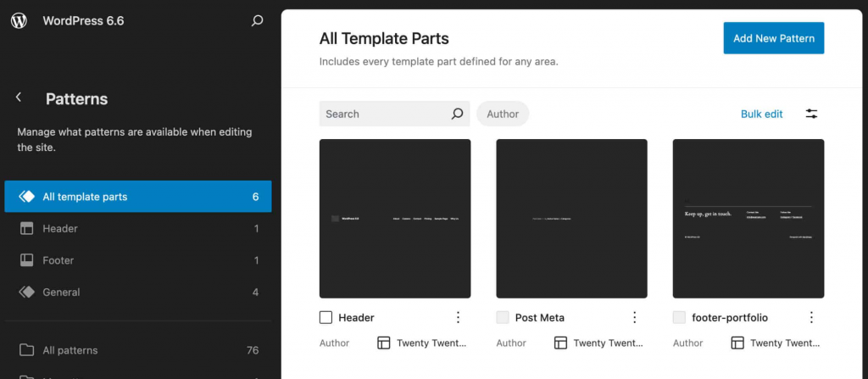The image size is (868, 379).
Task: Click the Bulk edit link
Action: 762,114
